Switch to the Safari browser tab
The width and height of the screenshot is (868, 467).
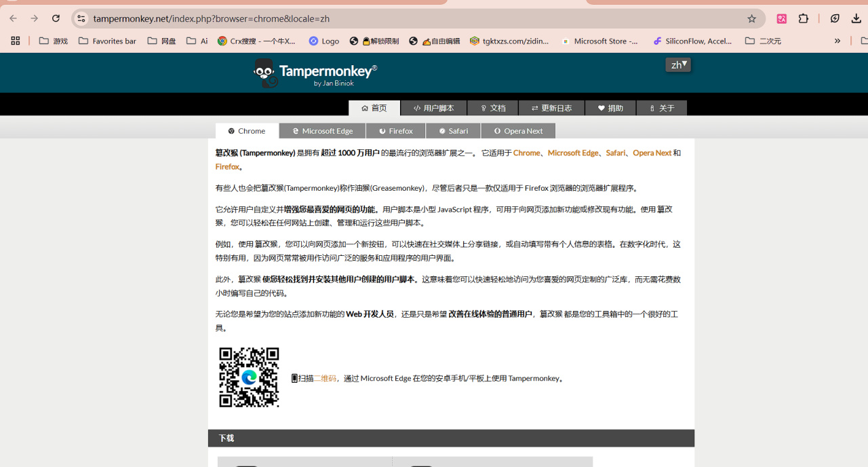click(x=453, y=131)
